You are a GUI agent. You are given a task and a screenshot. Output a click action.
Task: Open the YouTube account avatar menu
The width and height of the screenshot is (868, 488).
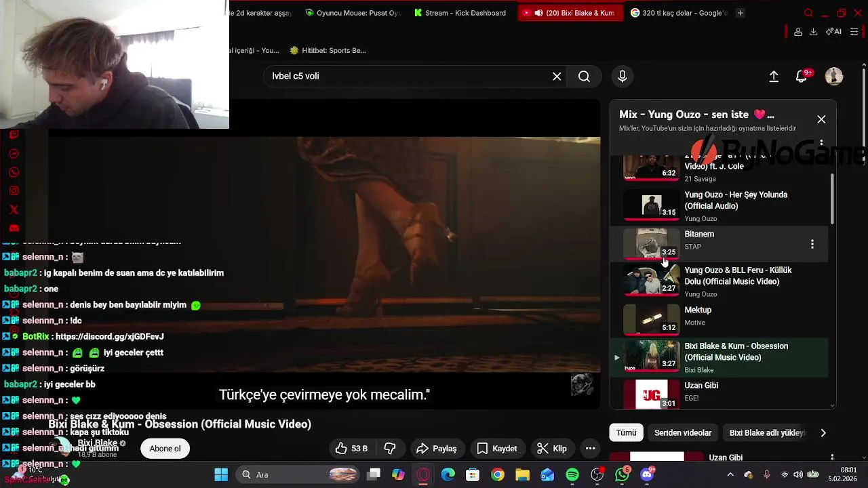click(x=833, y=77)
